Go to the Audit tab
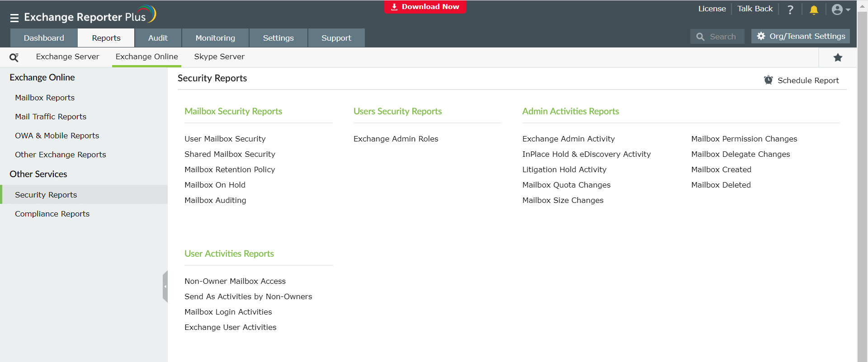This screenshot has width=868, height=362. 158,38
